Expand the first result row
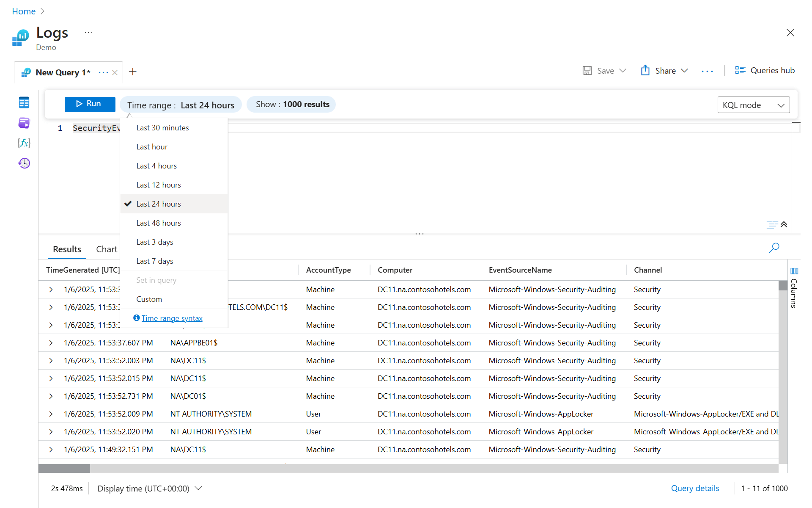Screen dimensions: 812x508 51,290
